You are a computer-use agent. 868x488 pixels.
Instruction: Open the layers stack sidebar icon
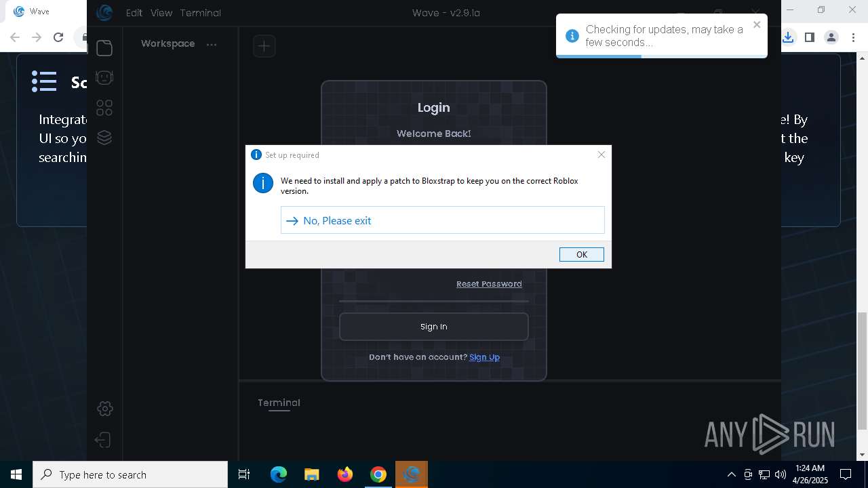click(x=104, y=138)
